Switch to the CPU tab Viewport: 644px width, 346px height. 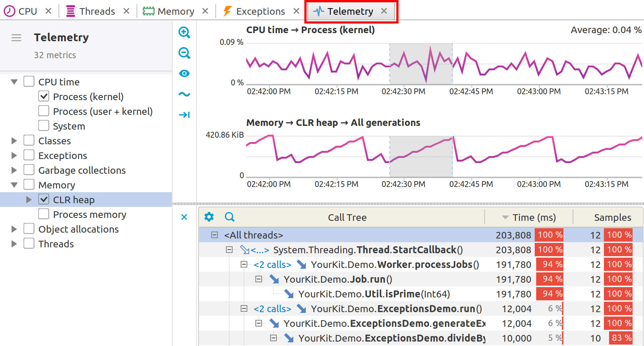[28, 11]
